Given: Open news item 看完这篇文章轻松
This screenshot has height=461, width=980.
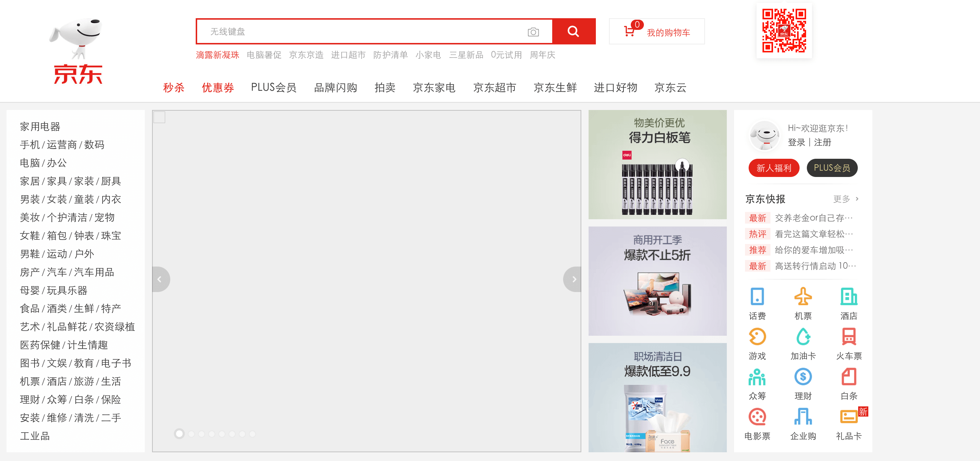Looking at the screenshot, I should [x=814, y=234].
